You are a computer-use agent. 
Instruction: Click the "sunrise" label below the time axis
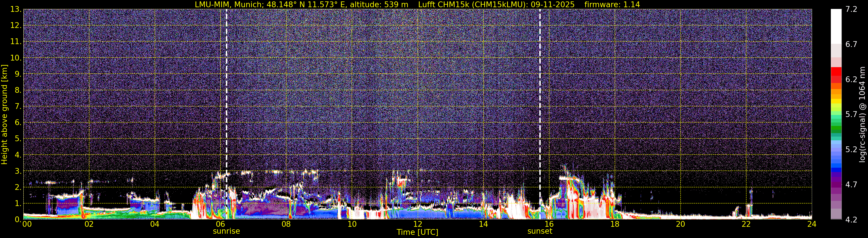(x=226, y=231)
